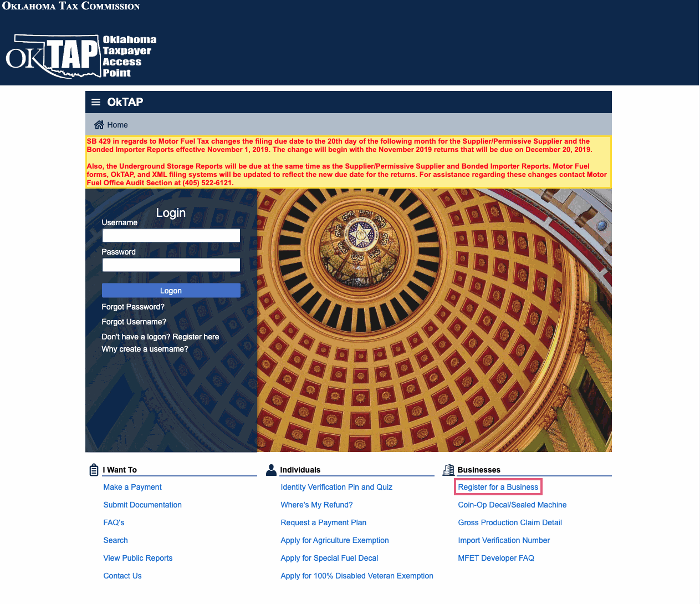The height and width of the screenshot is (604, 700).
Task: Select Request a Payment Plan
Action: point(324,522)
